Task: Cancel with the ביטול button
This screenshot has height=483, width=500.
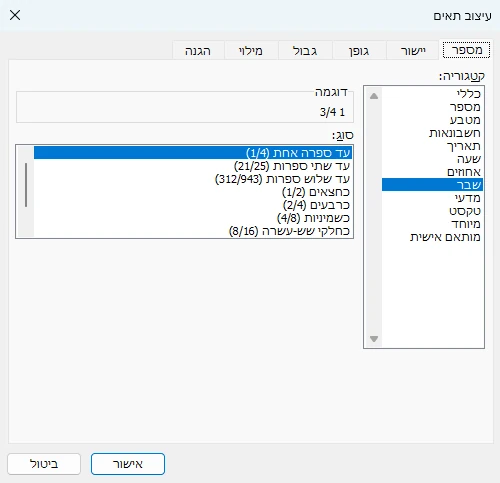Action: point(44,464)
